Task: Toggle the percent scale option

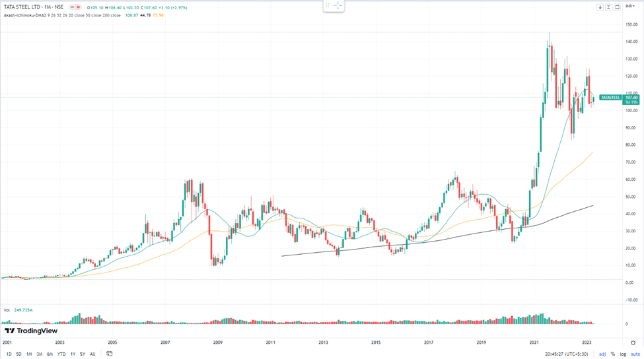Action: point(612,354)
